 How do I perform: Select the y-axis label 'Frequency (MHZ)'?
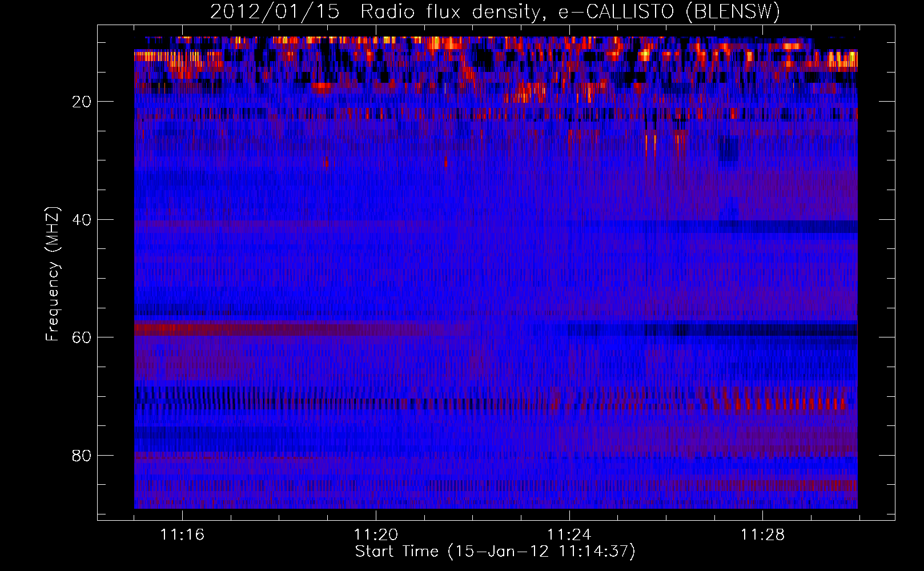tap(52, 274)
